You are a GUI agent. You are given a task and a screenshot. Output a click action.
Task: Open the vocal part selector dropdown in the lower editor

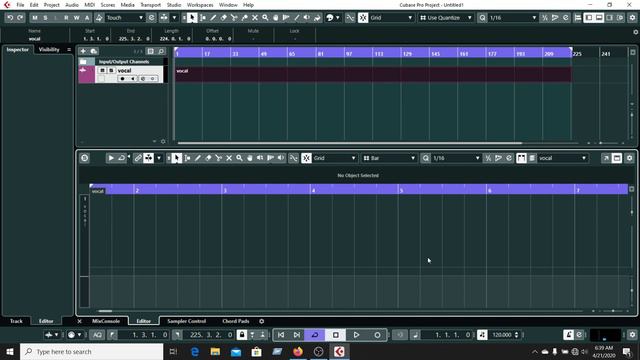pyautogui.click(x=562, y=158)
